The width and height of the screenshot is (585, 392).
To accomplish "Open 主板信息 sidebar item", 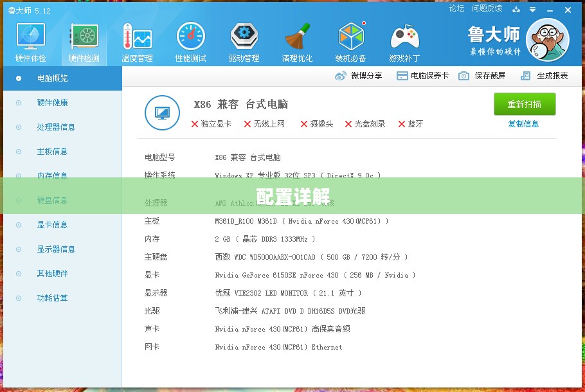I will [x=63, y=152].
